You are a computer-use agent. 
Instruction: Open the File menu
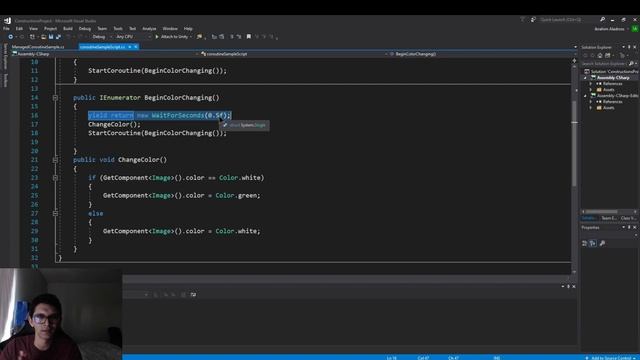[6, 29]
